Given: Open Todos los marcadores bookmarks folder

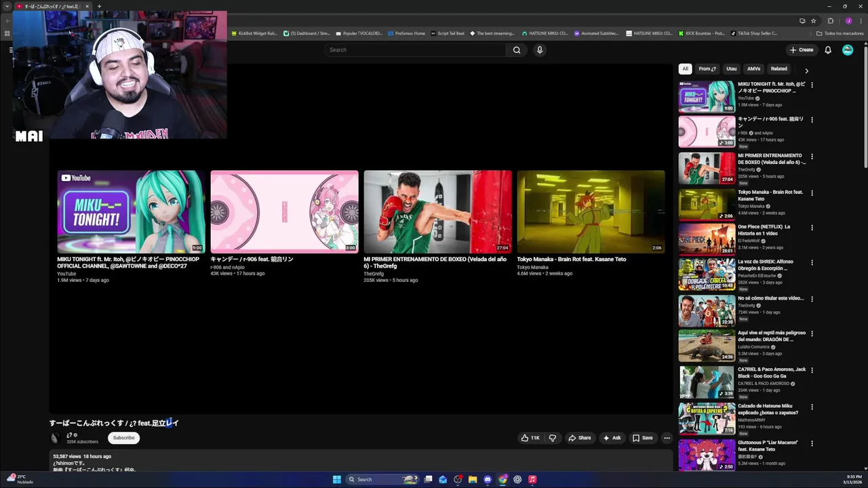Looking at the screenshot, I should tap(840, 33).
